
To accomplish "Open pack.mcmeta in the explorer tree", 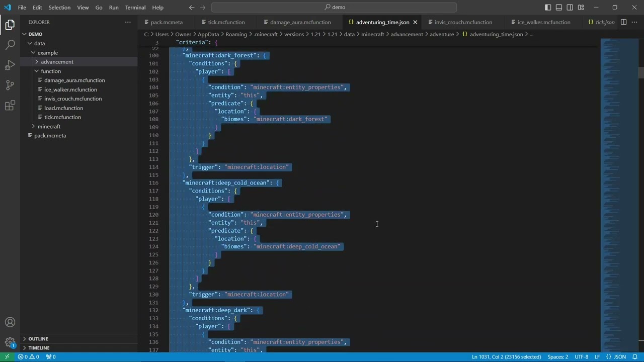I will pyautogui.click(x=78, y=136).
